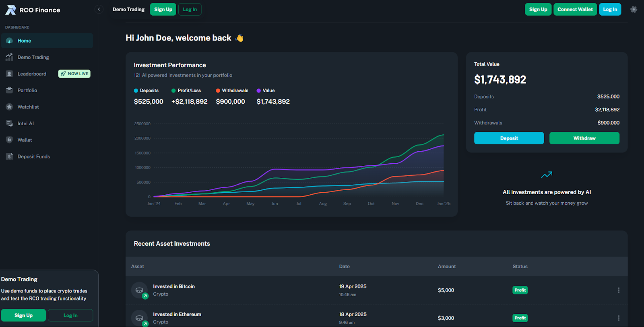Click the Deposit Funds dollar icon
Viewport: 644px width, 327px height.
(x=9, y=156)
